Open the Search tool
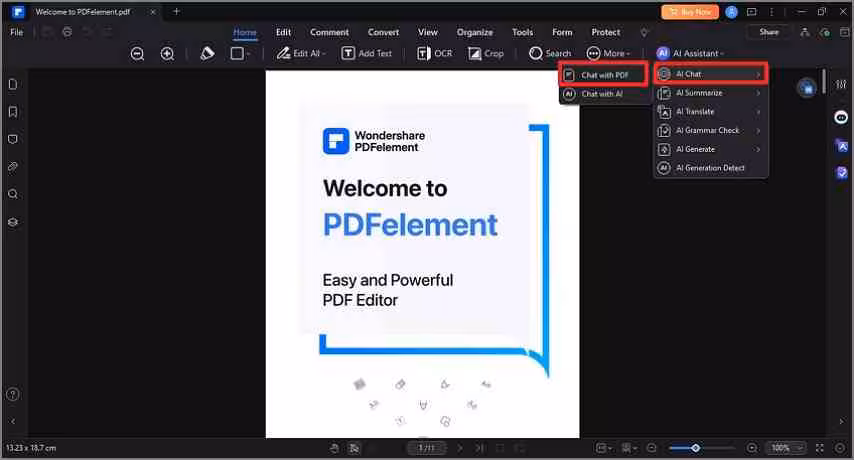Image resolution: width=854 pixels, height=460 pixels. pyautogui.click(x=550, y=53)
